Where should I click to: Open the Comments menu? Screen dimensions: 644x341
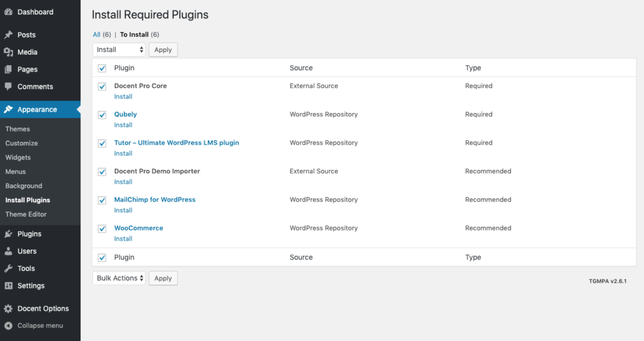(x=40, y=86)
